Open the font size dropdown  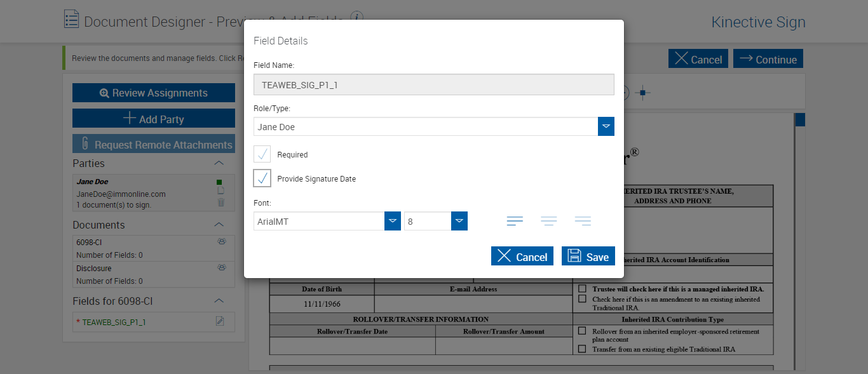click(x=459, y=221)
